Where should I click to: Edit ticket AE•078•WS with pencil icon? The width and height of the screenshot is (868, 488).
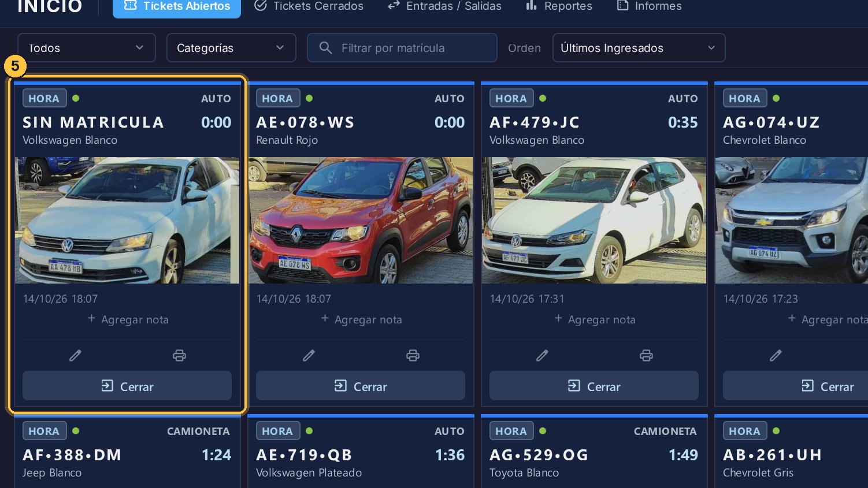click(x=309, y=355)
